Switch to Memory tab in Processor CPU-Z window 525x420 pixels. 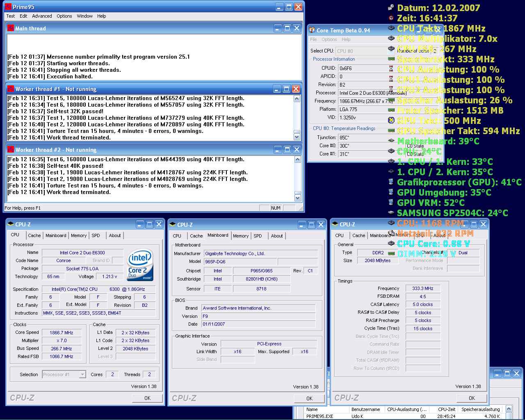point(79,235)
